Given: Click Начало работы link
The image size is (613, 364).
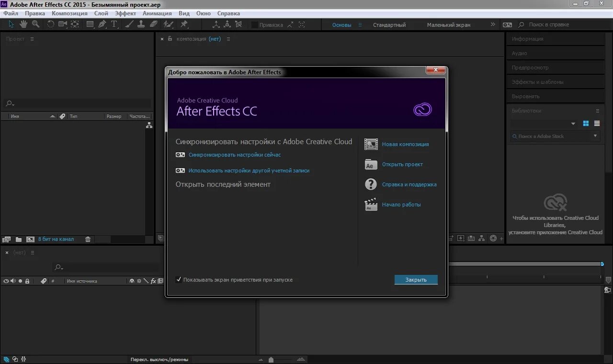Looking at the screenshot, I should pos(401,205).
